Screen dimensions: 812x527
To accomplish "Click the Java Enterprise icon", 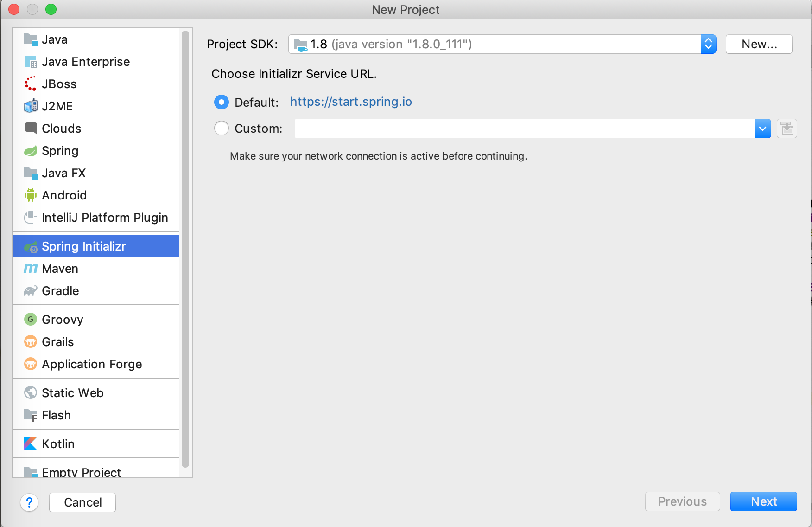I will 31,62.
